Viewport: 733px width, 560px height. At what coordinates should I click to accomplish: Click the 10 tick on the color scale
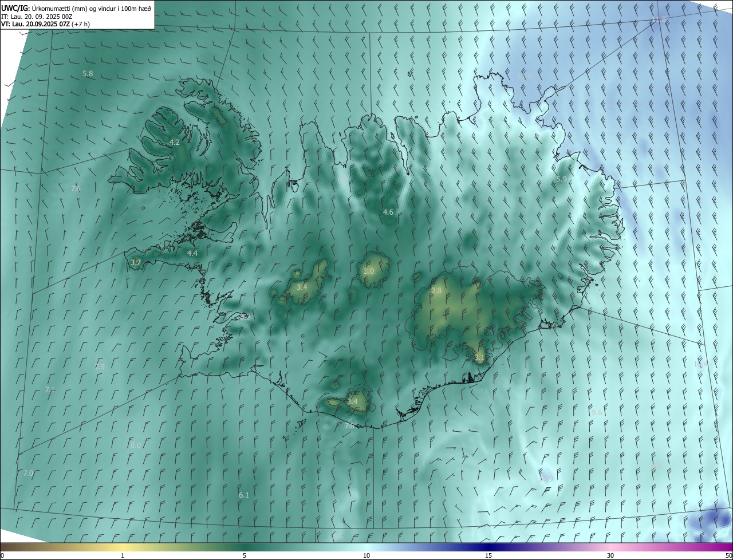tap(366, 555)
